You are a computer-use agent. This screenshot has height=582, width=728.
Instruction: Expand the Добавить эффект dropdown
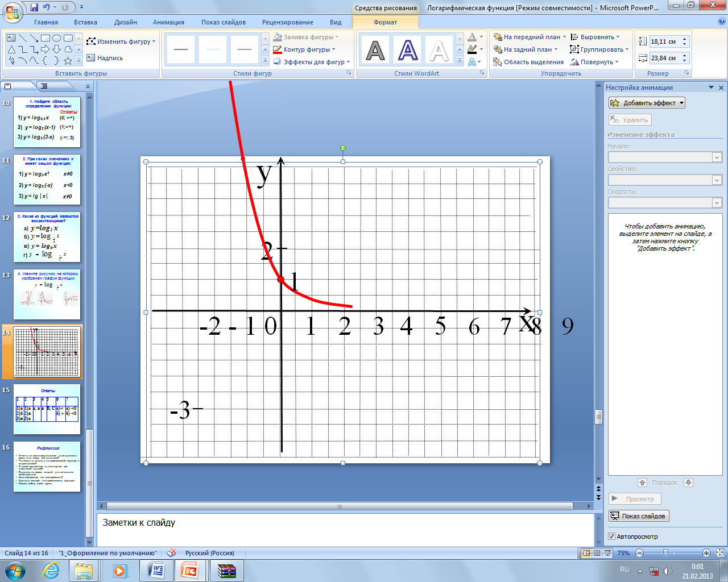tap(647, 103)
